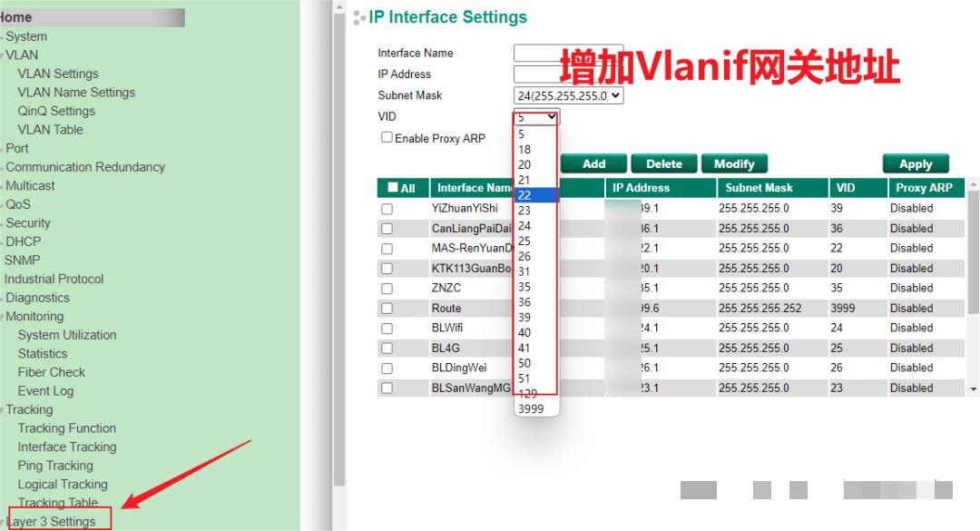The width and height of the screenshot is (980, 531).
Task: Check the BLSanWangMG row checkbox
Action: [x=387, y=388]
